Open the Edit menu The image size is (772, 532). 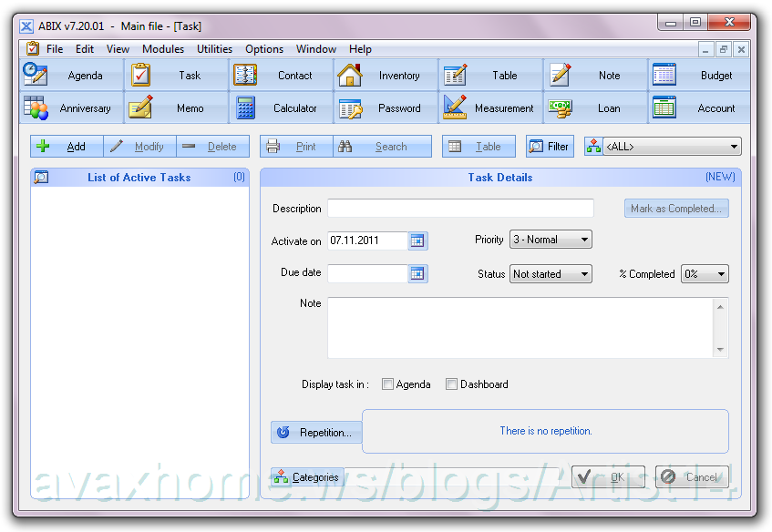[85, 49]
